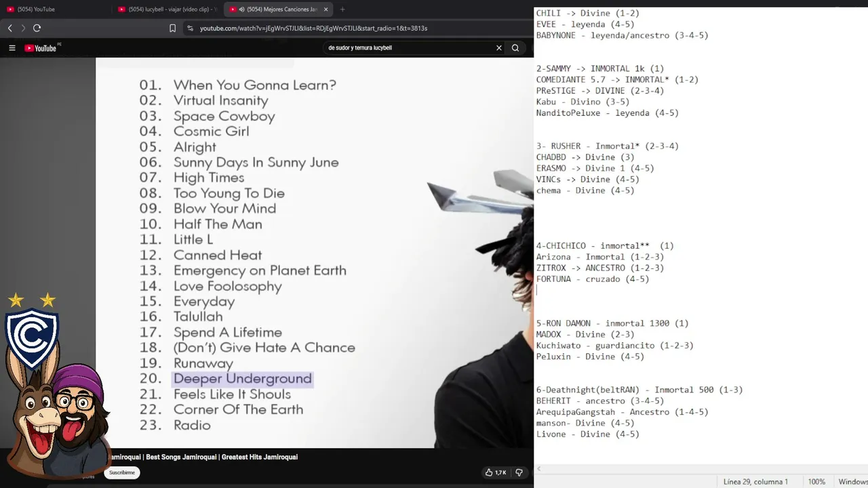Click Notepad line 'chema - Divine (4-5)'
This screenshot has height=488, width=868.
point(585,190)
